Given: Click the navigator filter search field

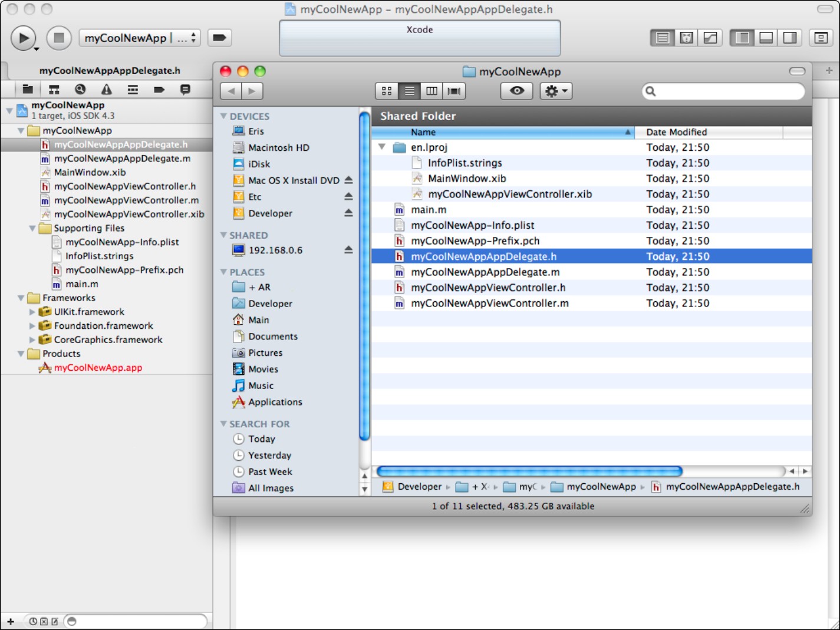Looking at the screenshot, I should pos(136,621).
